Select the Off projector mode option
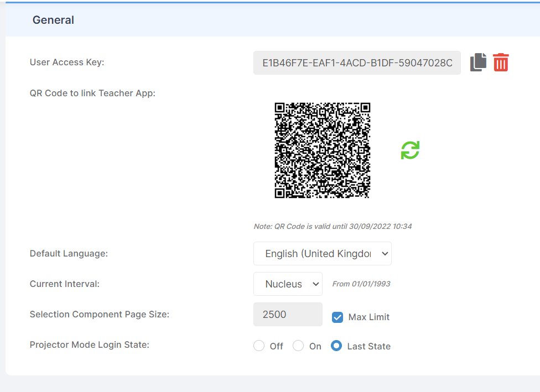540x392 pixels. tap(259, 346)
